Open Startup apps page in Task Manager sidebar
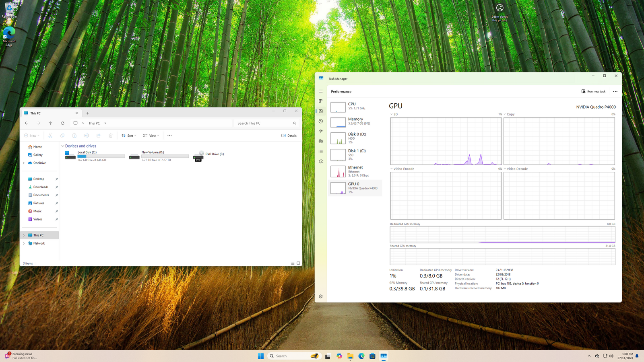This screenshot has height=362, width=644. click(x=321, y=131)
